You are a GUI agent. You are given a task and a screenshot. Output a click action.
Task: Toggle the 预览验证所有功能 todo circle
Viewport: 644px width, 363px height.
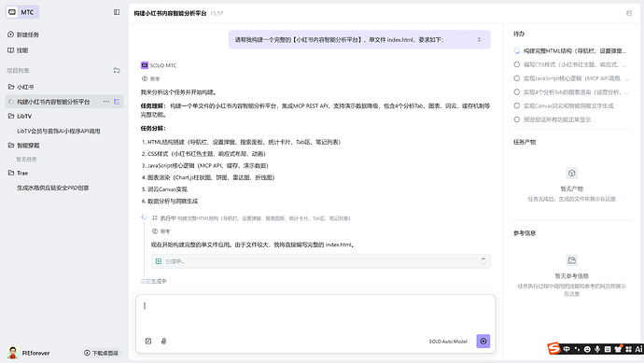click(x=517, y=119)
